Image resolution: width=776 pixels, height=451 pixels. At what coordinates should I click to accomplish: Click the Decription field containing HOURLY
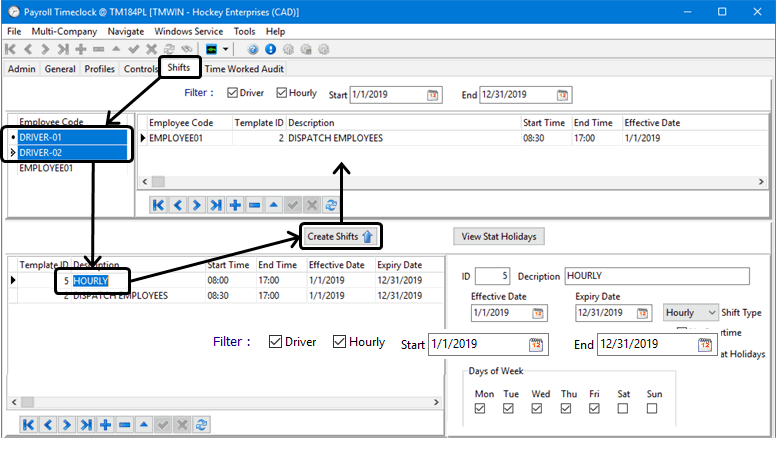click(x=656, y=276)
